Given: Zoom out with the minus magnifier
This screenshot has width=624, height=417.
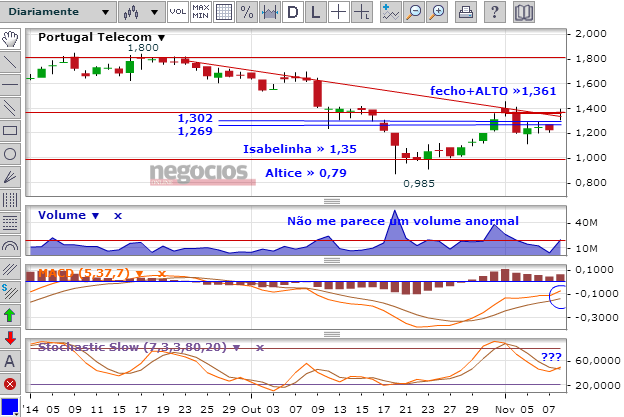Looking at the screenshot, I should 414,12.
